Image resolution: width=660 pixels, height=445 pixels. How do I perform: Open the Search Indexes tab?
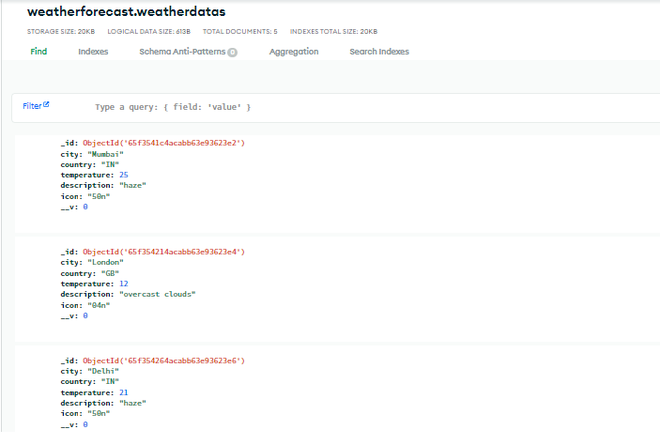tap(379, 52)
